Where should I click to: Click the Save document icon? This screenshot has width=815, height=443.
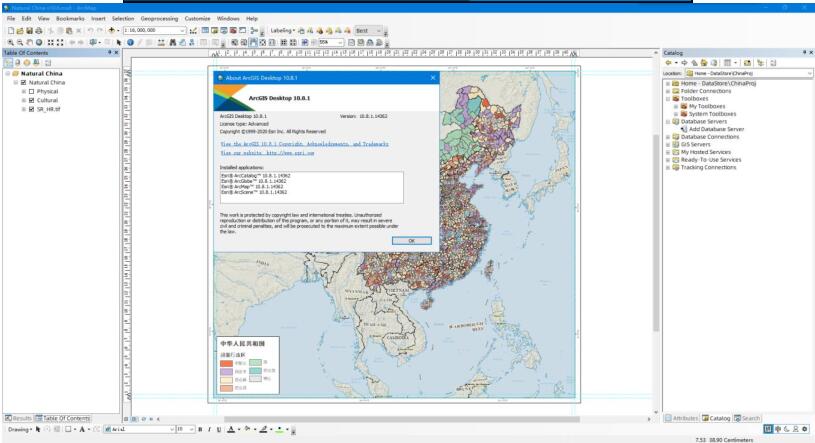point(29,31)
